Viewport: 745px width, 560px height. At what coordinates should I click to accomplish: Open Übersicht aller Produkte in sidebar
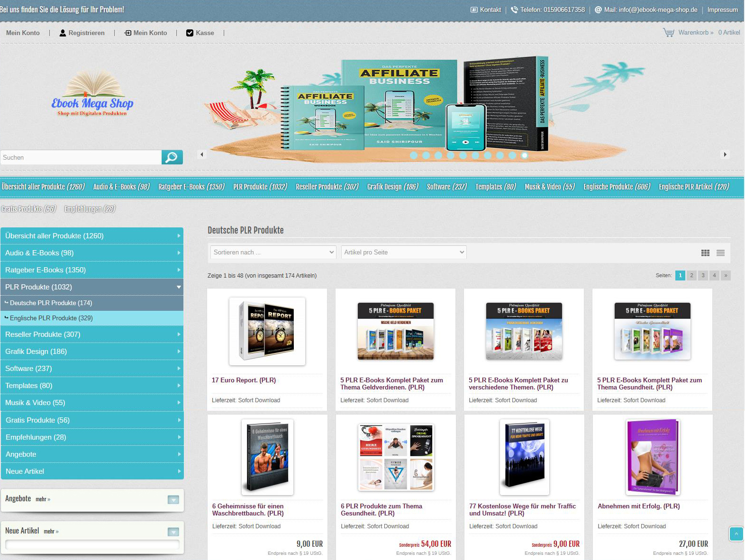pos(92,236)
